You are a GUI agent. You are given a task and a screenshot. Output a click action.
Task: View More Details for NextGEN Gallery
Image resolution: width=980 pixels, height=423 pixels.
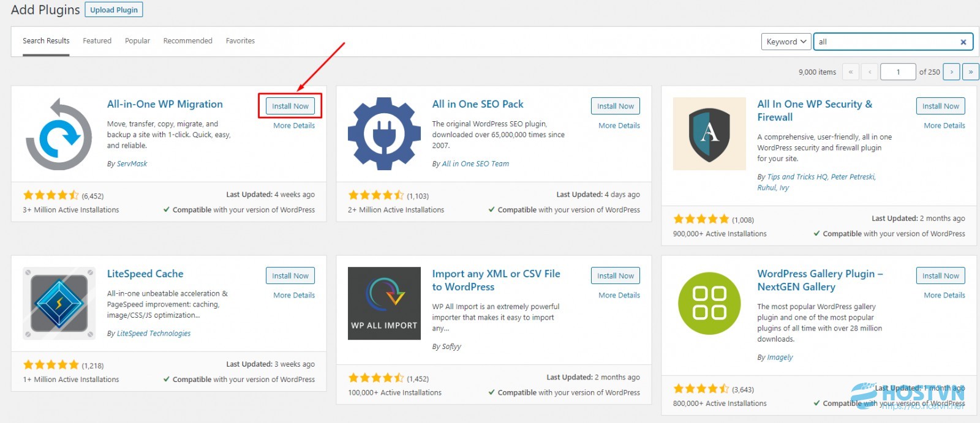[x=944, y=295]
